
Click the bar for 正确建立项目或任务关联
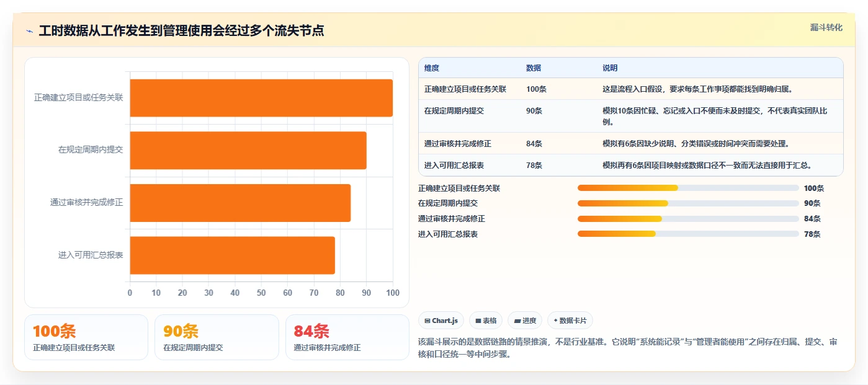coord(261,98)
